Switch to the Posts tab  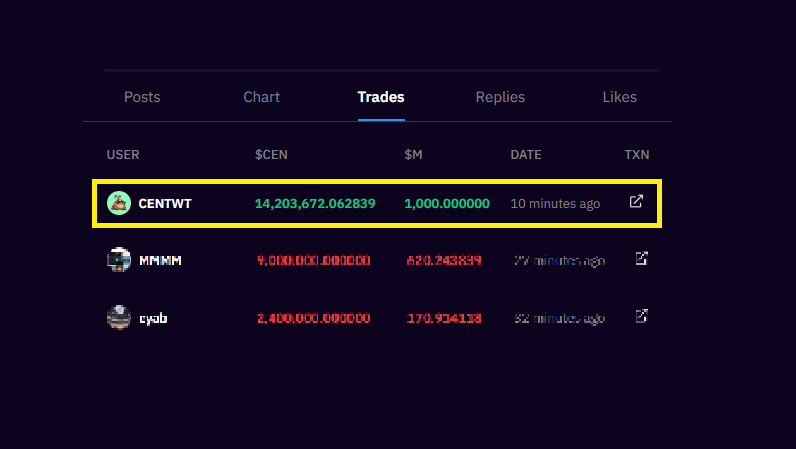(x=142, y=97)
